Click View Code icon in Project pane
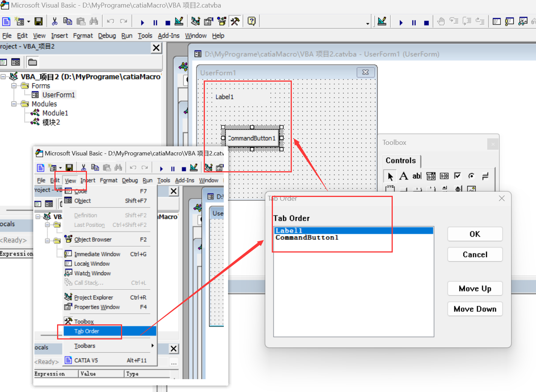This screenshot has height=392, width=536. click(3, 62)
